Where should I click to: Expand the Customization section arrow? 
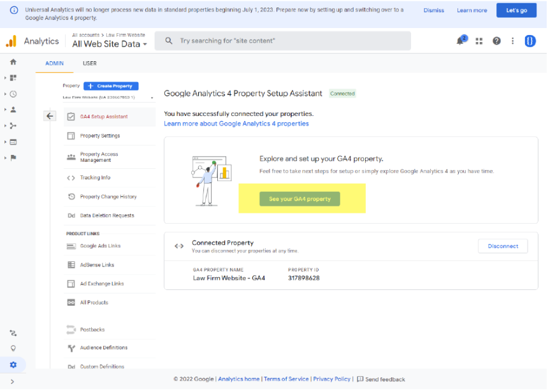[x=5, y=78]
